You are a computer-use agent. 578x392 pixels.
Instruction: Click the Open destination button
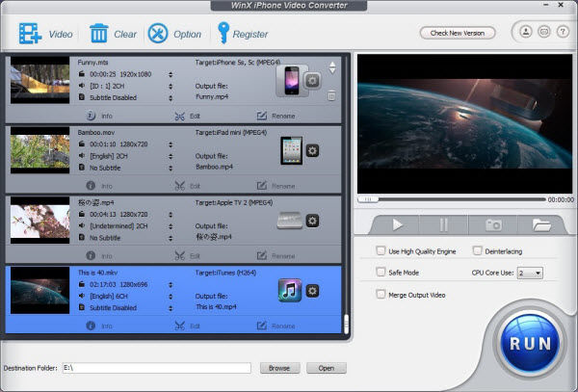tap(327, 368)
